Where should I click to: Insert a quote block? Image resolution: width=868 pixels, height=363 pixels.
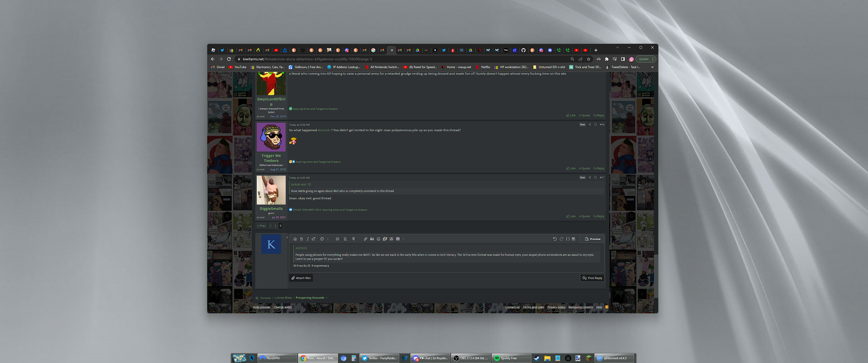point(391,239)
